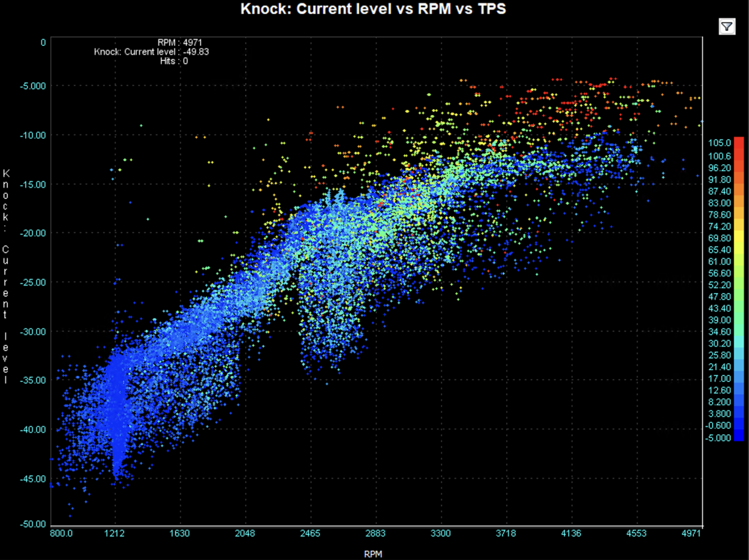This screenshot has height=560, width=749.
Task: Click the dark blue bottom of color scale
Action: coord(739,435)
